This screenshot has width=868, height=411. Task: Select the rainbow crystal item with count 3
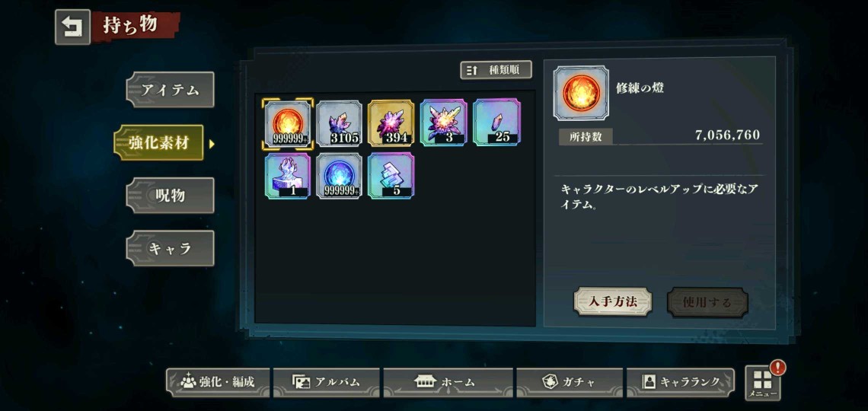click(x=444, y=123)
